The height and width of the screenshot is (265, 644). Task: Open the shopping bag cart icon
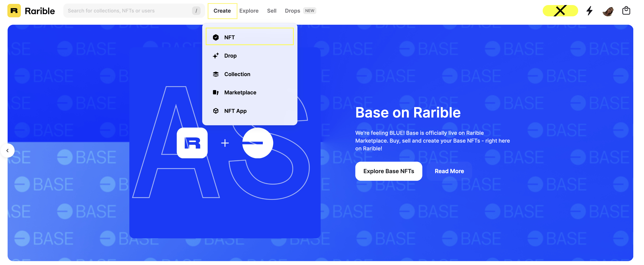point(626,11)
